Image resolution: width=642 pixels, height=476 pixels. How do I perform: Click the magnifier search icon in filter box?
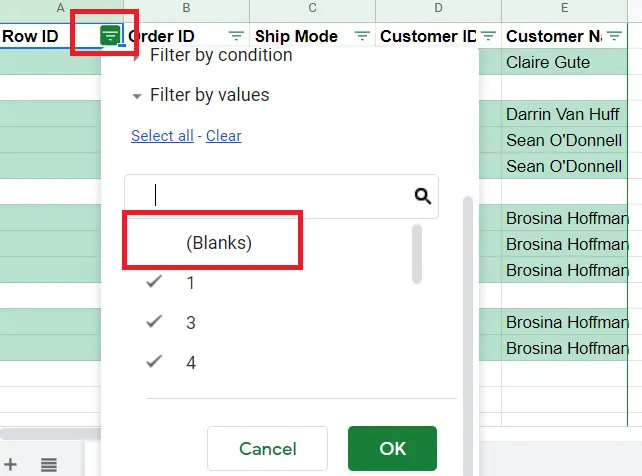point(423,196)
